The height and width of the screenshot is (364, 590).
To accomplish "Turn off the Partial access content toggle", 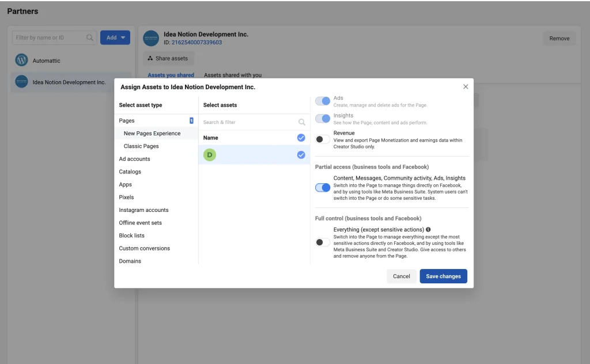I will pos(323,187).
